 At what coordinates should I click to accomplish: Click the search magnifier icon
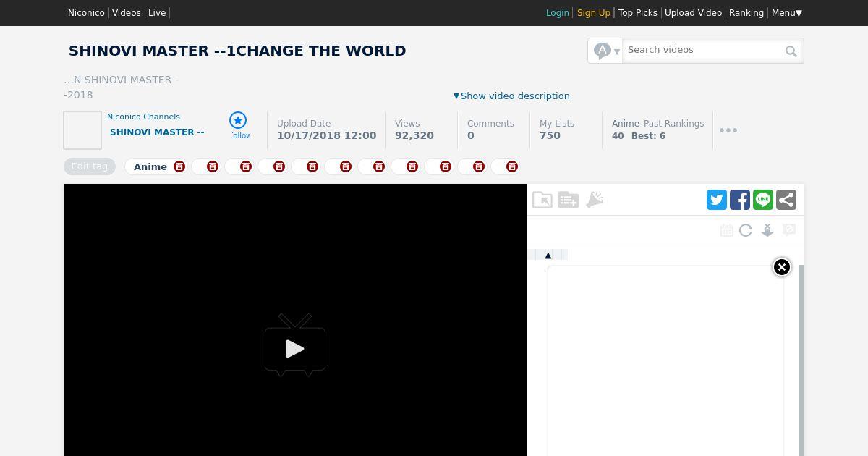pyautogui.click(x=791, y=51)
